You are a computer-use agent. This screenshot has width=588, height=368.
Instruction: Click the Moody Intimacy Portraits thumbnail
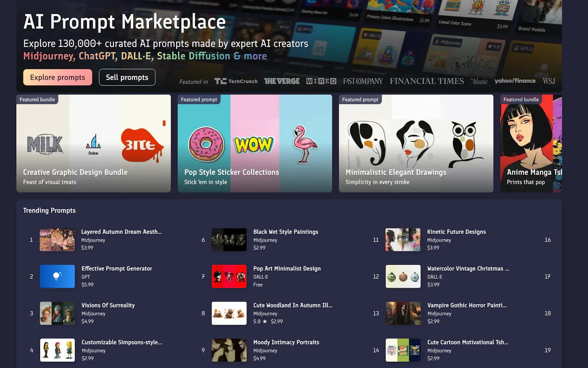(229, 350)
